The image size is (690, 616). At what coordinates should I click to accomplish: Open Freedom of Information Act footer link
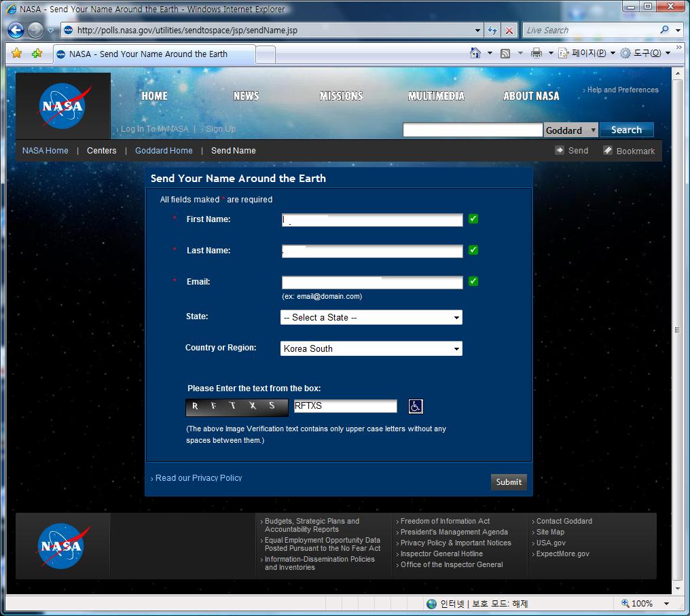click(445, 521)
